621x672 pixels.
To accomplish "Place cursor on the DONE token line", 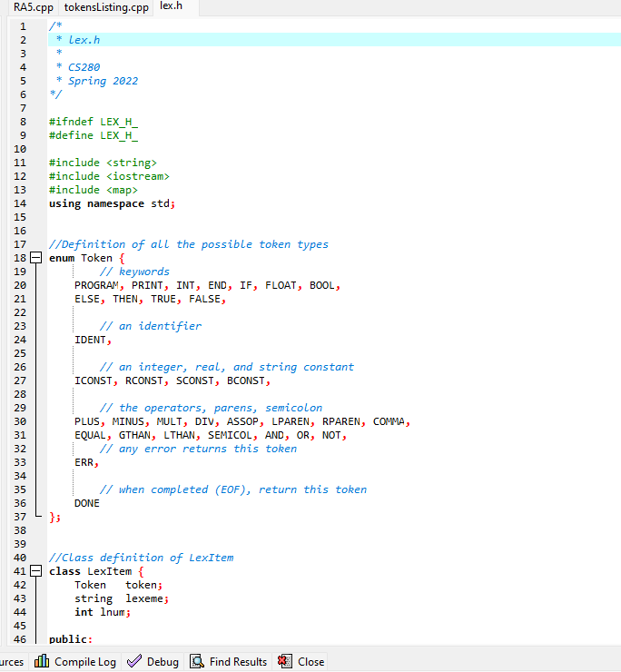I will [87, 503].
